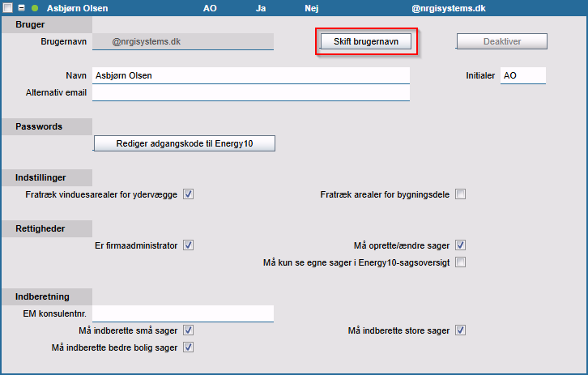Open Rediger adgangskode til Energy10

tap(185, 143)
